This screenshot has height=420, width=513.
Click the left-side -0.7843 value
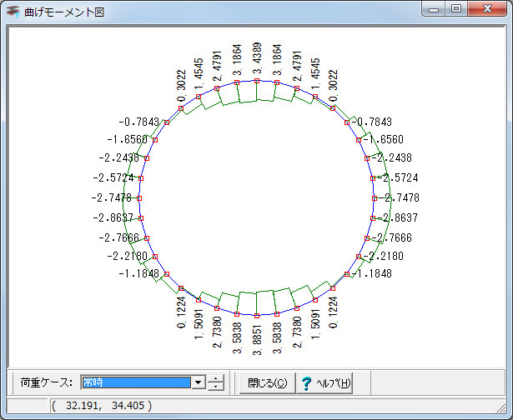(x=138, y=122)
